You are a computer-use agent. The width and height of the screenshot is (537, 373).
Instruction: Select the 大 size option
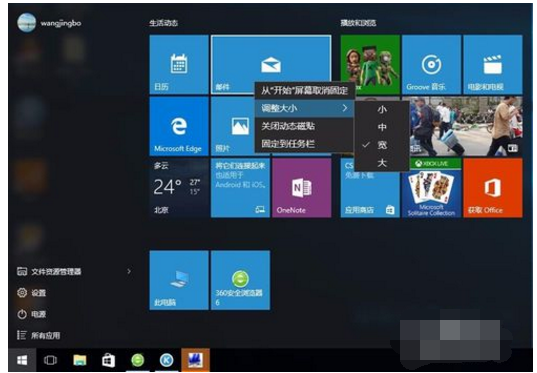(x=382, y=162)
